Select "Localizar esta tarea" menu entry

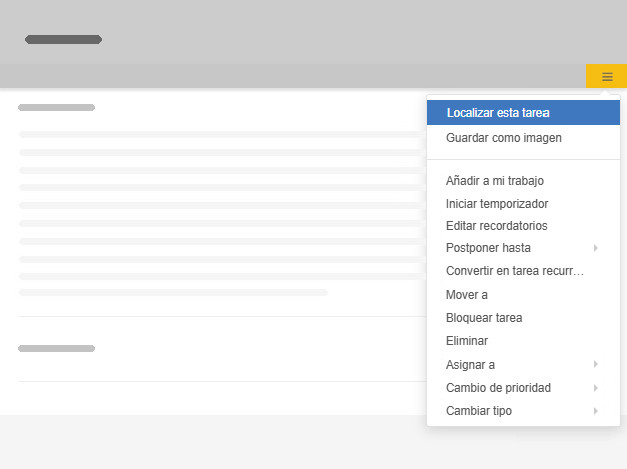[x=498, y=113]
